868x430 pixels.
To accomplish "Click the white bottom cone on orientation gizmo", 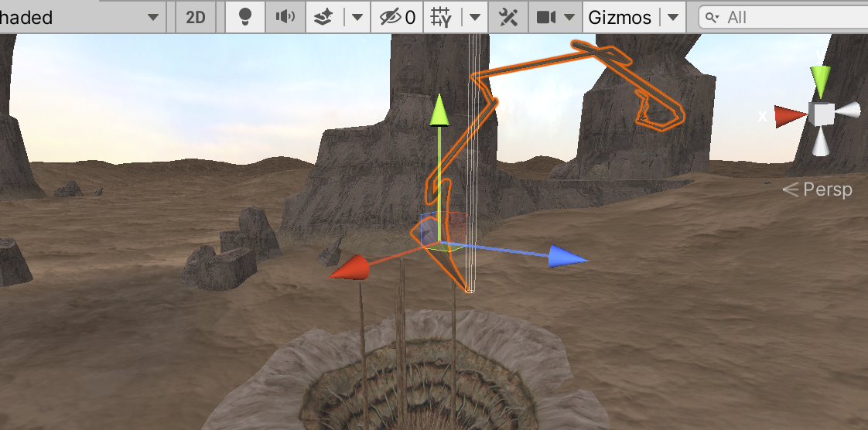I will click(820, 141).
